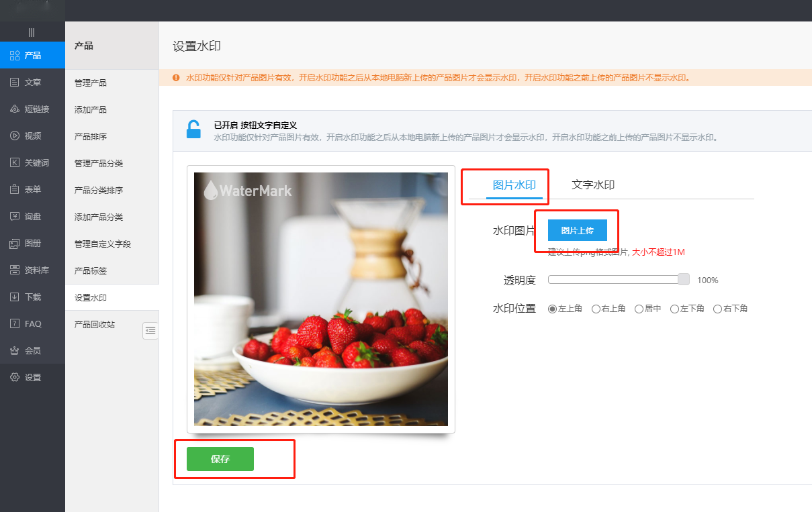This screenshot has width=812, height=512.
Task: Click the 透明度 slider handle
Action: [684, 279]
